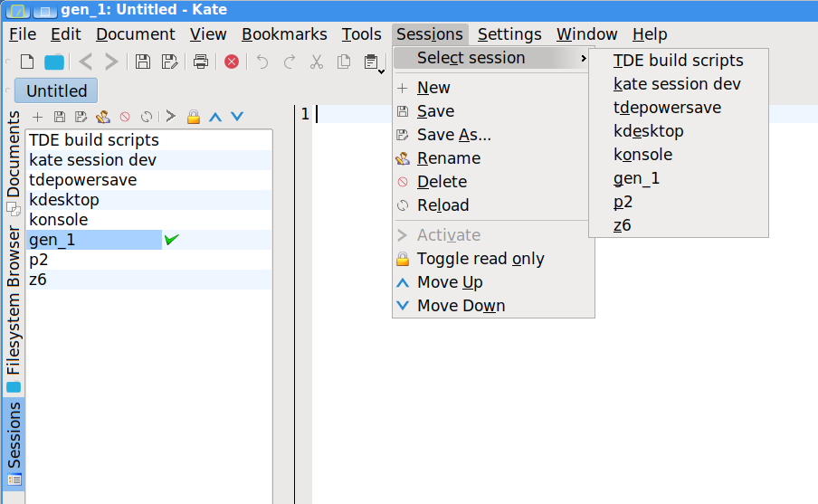The image size is (818, 504).
Task: Select gen_1 in the submenu
Action: [x=679, y=178]
